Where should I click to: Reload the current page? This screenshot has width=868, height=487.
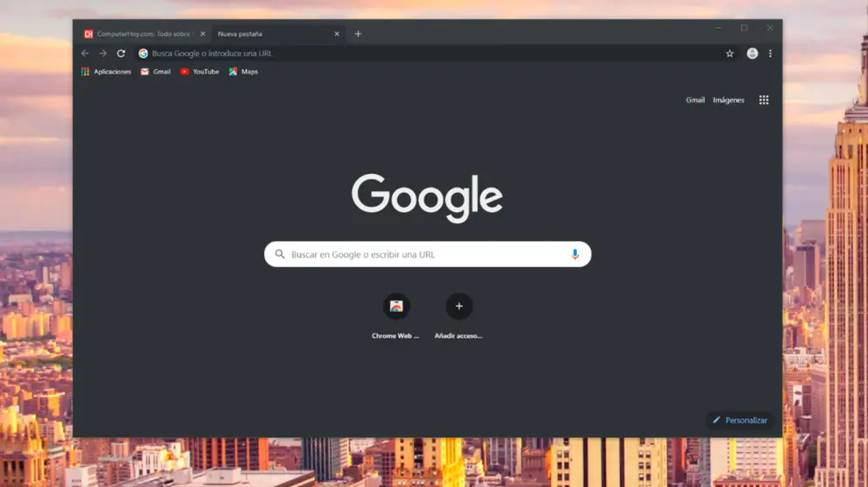(x=121, y=53)
